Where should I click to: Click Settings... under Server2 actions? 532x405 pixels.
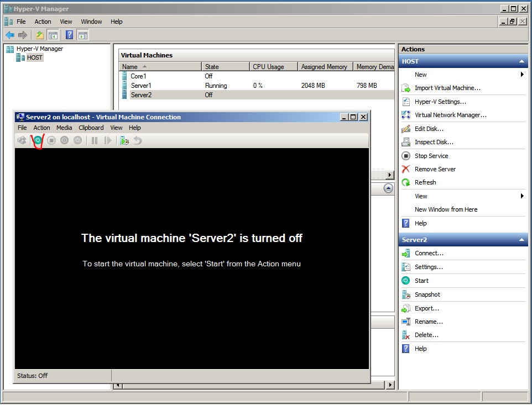[429, 267]
